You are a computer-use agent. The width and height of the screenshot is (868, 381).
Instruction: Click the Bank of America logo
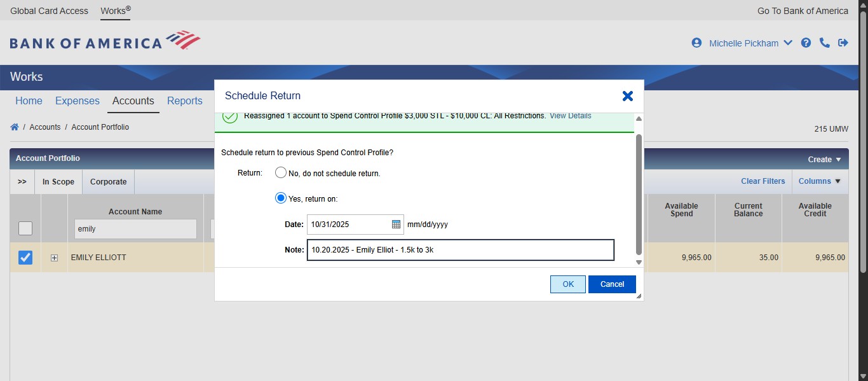click(105, 42)
